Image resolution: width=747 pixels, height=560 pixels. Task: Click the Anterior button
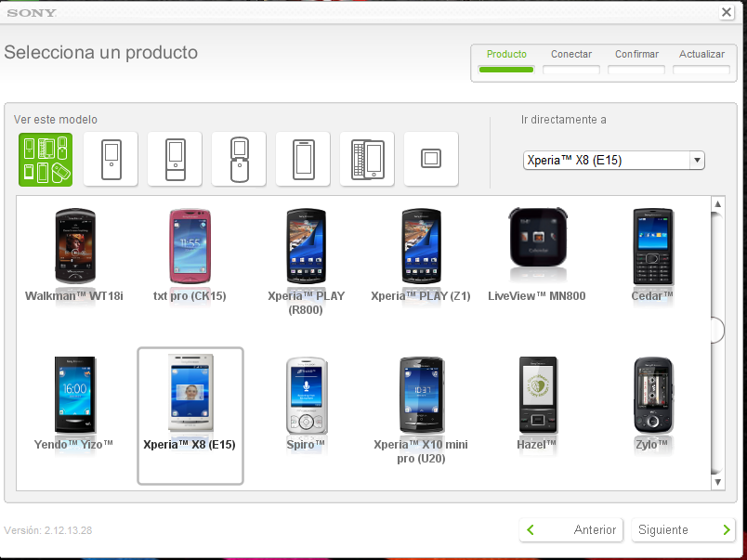(x=571, y=530)
